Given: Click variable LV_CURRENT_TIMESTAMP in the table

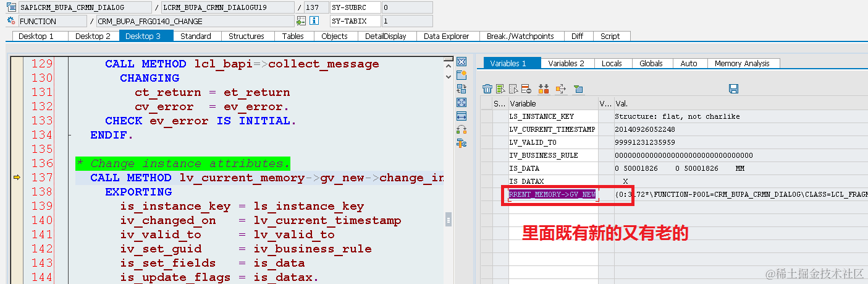Looking at the screenshot, I should (552, 129).
